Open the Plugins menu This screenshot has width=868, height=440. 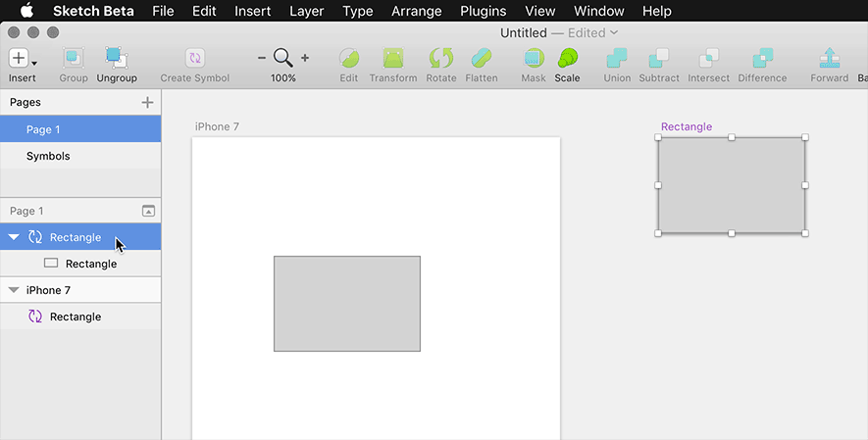point(484,11)
